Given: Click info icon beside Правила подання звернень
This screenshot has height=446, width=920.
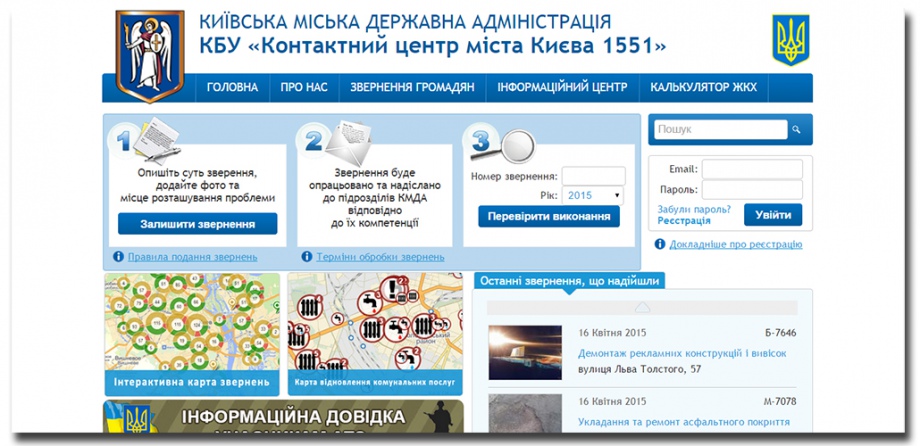Looking at the screenshot, I should (119, 256).
